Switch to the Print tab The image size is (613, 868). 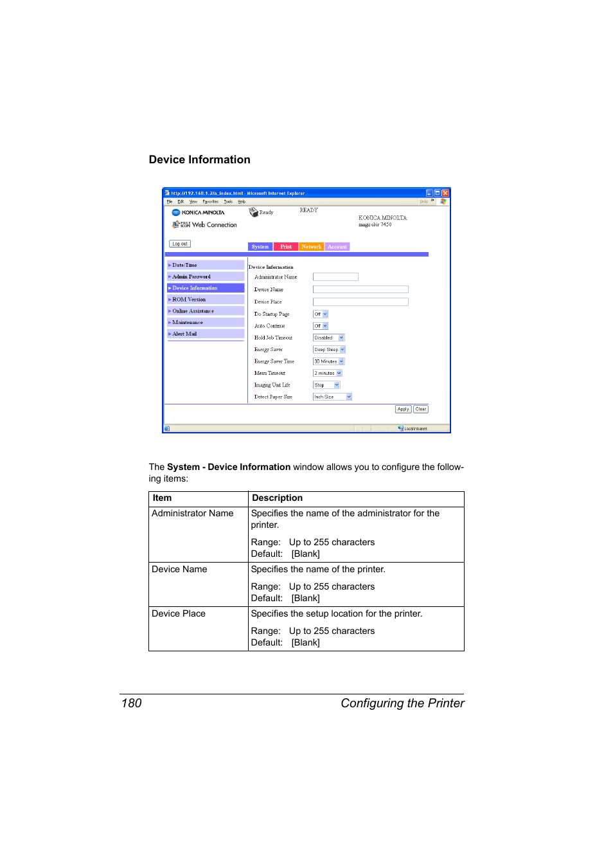tap(286, 247)
